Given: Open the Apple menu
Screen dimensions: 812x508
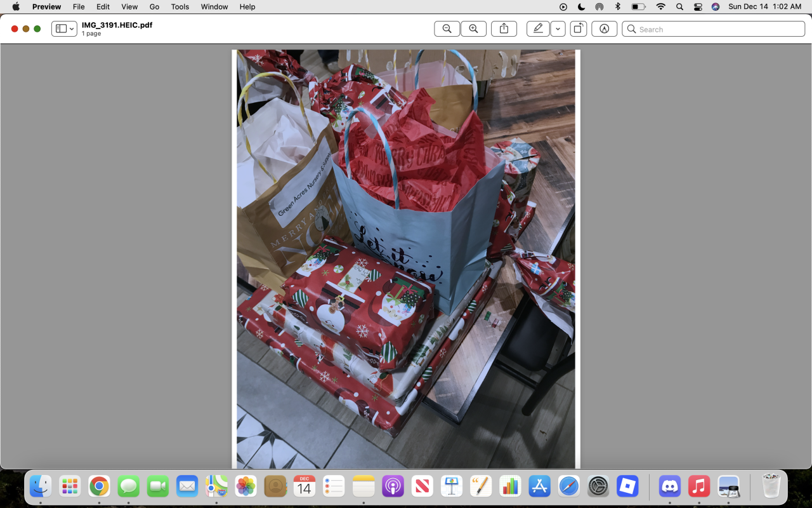Looking at the screenshot, I should (16, 7).
